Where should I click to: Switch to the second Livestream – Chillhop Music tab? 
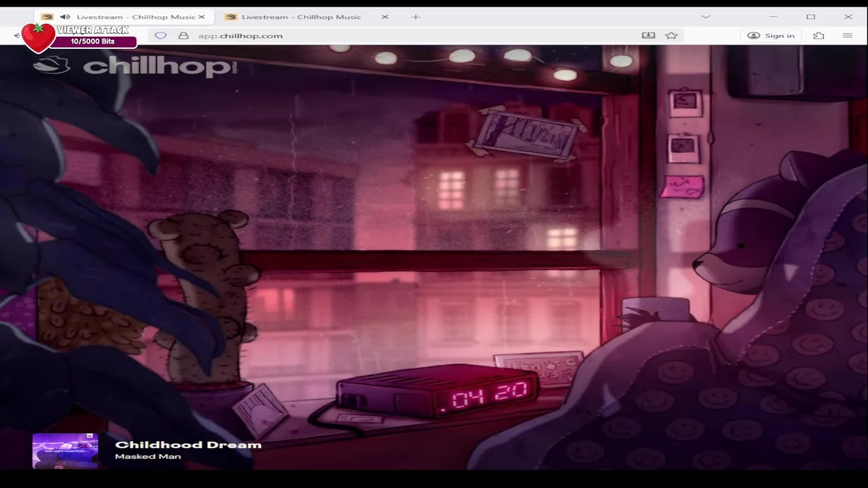click(x=301, y=17)
